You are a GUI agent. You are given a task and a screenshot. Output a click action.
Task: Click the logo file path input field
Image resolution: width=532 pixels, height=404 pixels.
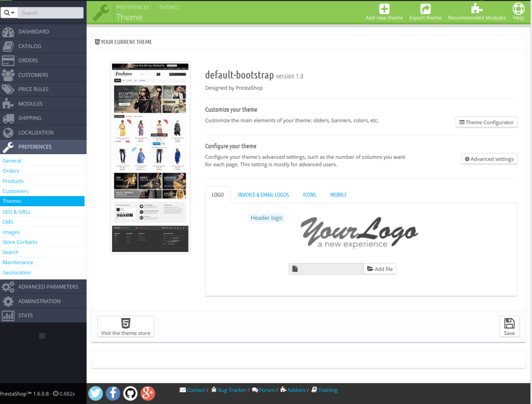pos(332,269)
